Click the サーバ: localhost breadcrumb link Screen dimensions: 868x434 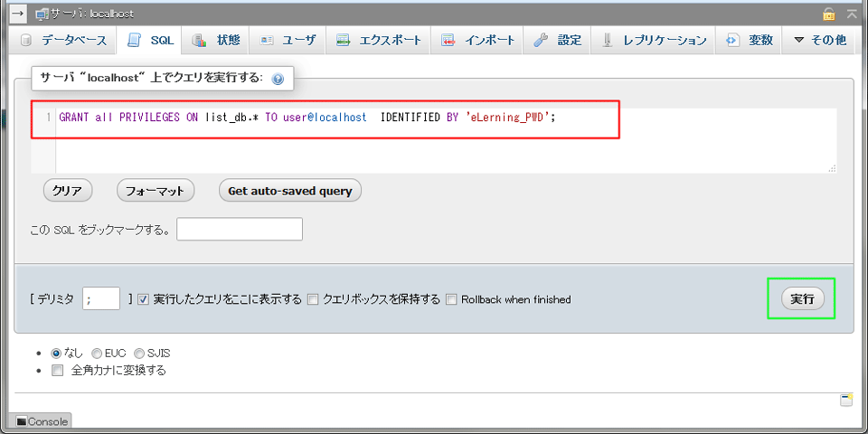(x=92, y=14)
